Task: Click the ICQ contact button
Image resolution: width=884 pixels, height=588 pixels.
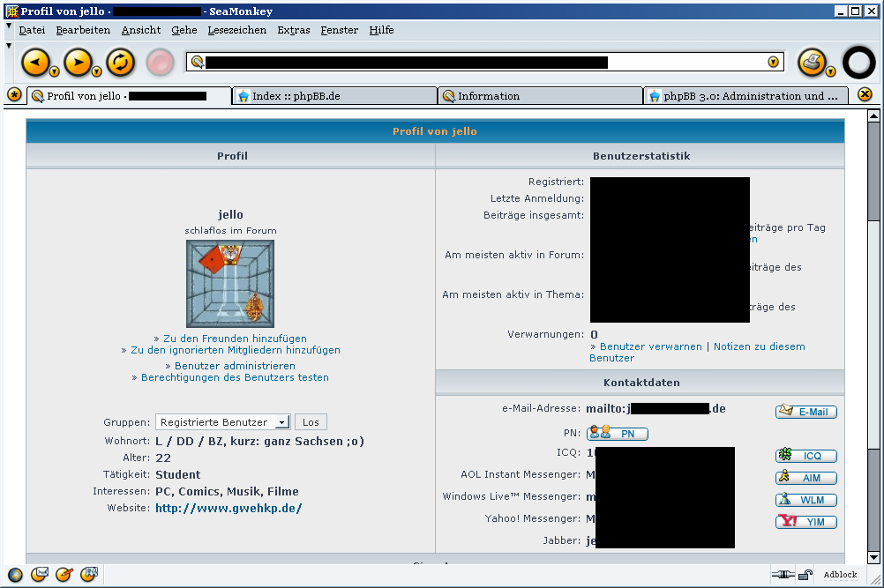Action: click(x=806, y=456)
